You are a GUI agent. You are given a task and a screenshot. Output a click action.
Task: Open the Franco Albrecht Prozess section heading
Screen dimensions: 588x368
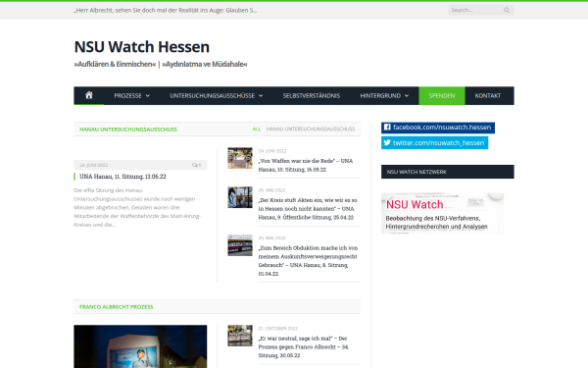(117, 307)
